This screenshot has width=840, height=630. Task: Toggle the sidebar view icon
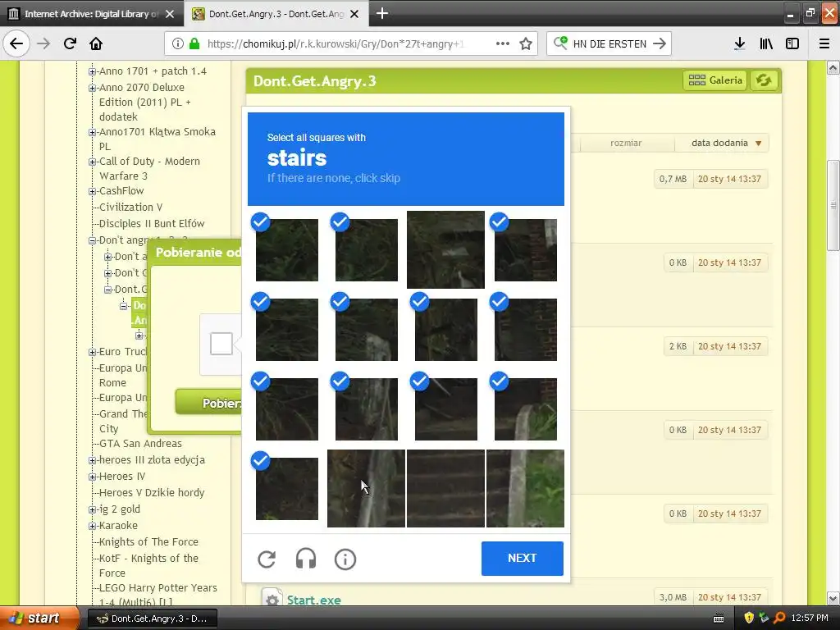(792, 43)
